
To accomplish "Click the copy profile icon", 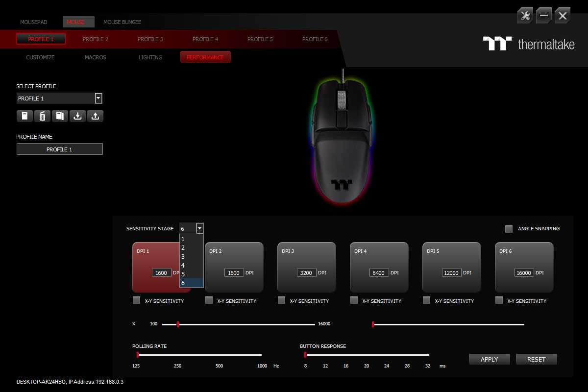I will [x=60, y=116].
